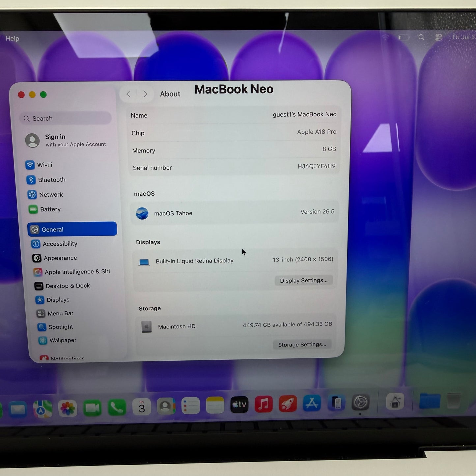Select Battery in the sidebar
Image resolution: width=476 pixels, height=476 pixels.
[44, 209]
